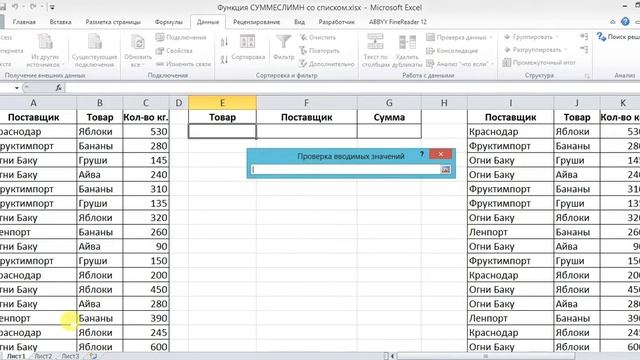The height and width of the screenshot is (360, 640).
Task: Select column H header
Action: (x=444, y=103)
